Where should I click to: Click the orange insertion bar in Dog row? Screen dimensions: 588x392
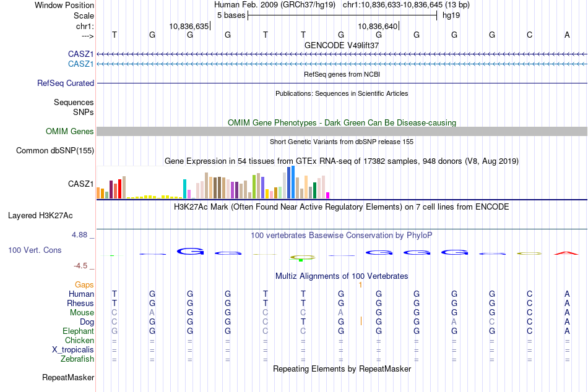361,321
